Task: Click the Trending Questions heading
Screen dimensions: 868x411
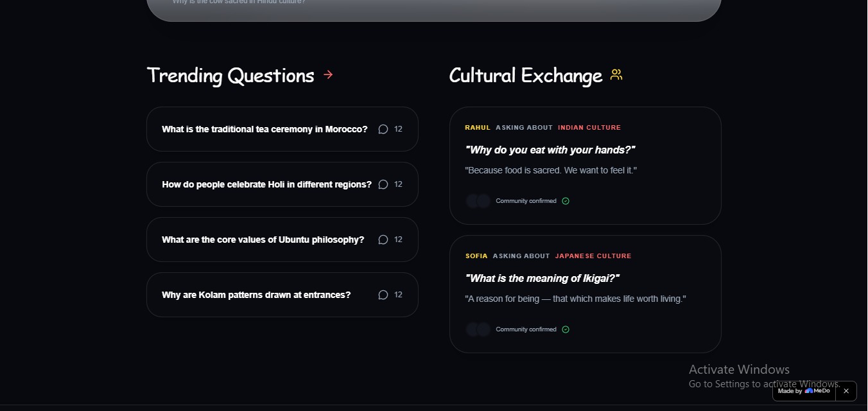Action: tap(230, 76)
